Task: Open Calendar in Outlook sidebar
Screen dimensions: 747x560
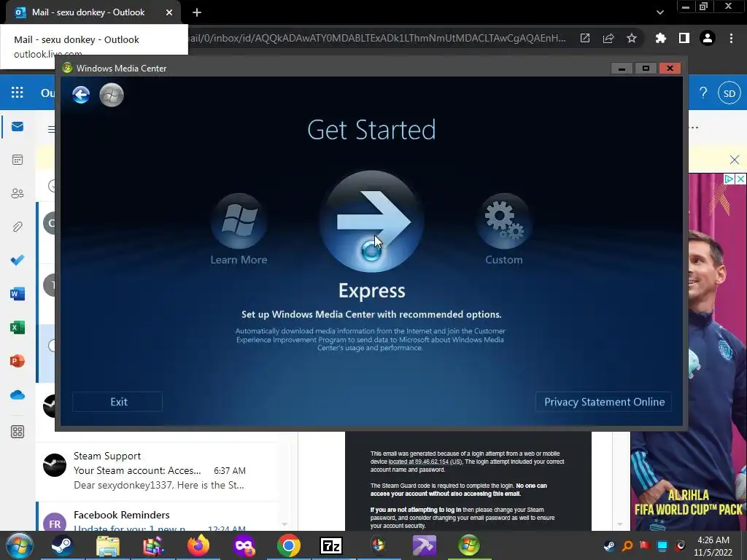Action: (18, 160)
